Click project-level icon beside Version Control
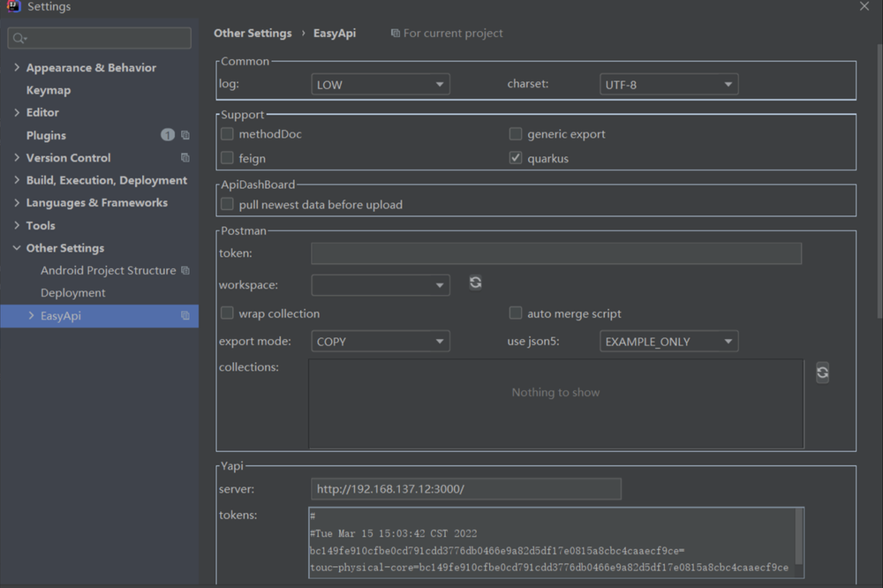 tap(185, 158)
